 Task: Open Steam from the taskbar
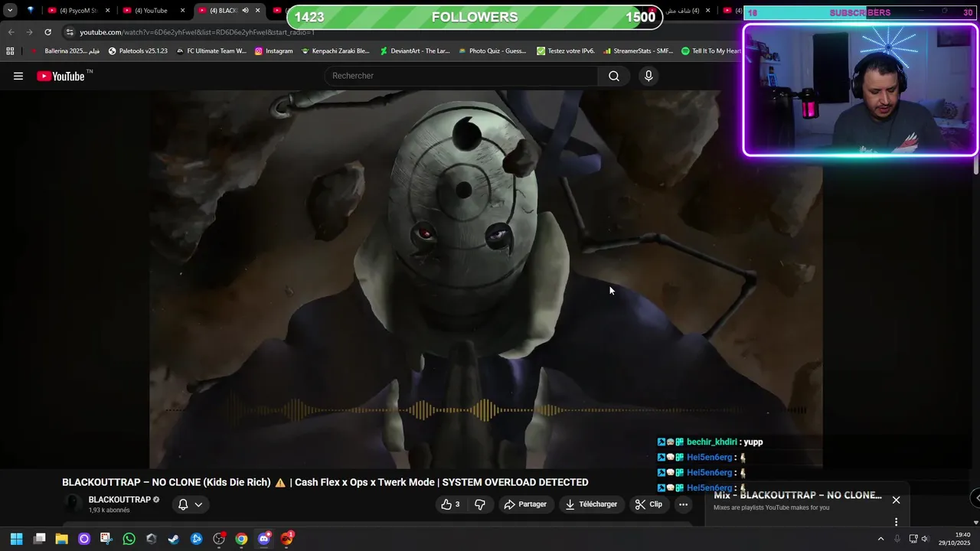click(174, 539)
